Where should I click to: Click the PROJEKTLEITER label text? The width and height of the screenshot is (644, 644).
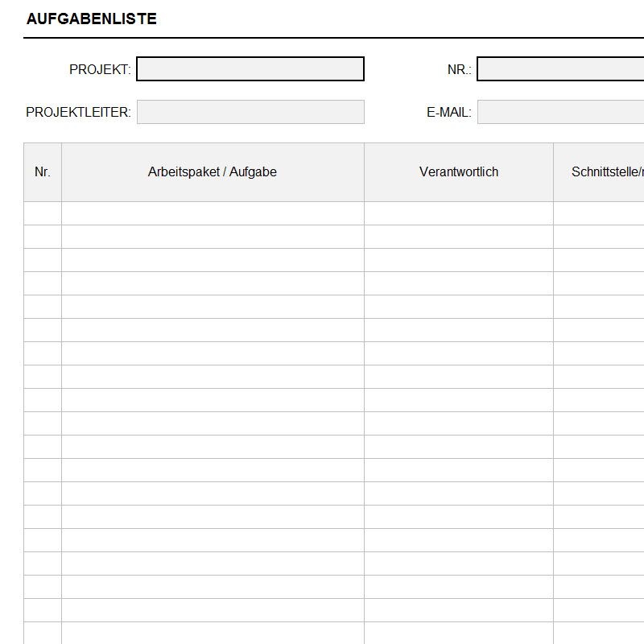78,113
